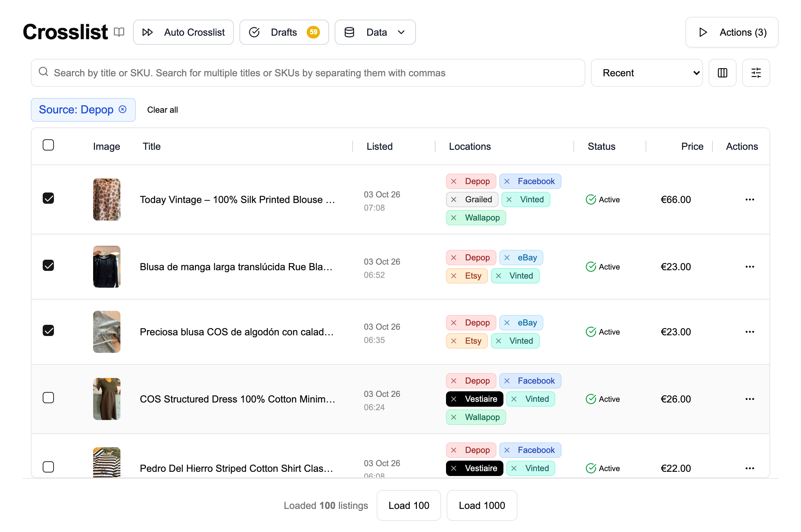
Task: Click the Price column header
Action: tap(692, 146)
